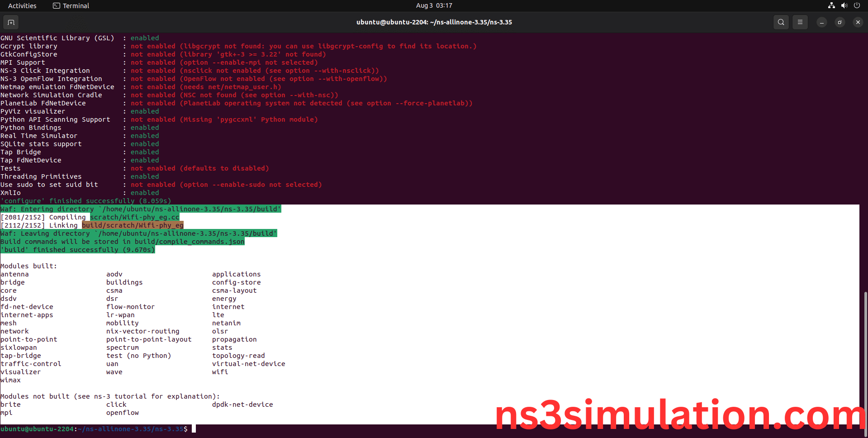Click the blinking cursor at the shell prompt

click(x=193, y=428)
